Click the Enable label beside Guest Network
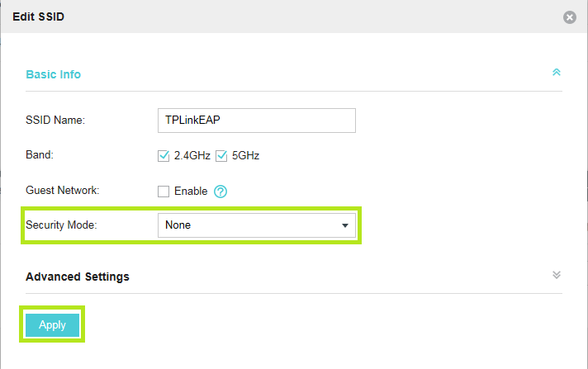 [191, 192]
